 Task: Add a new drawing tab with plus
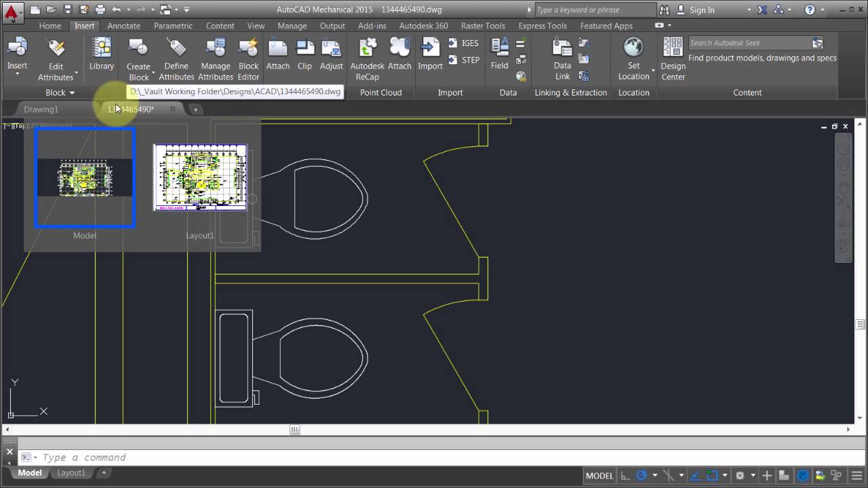195,109
